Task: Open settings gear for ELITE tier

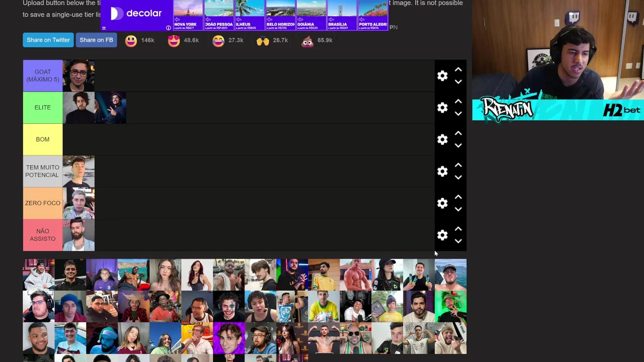Action: click(x=442, y=108)
